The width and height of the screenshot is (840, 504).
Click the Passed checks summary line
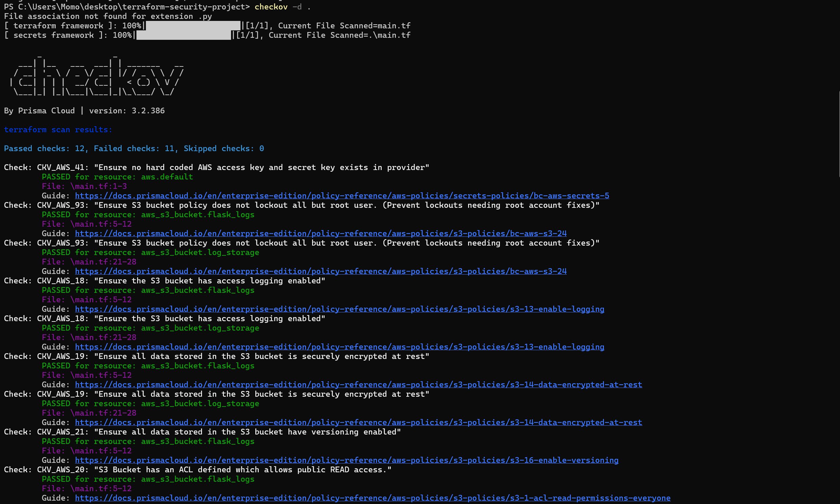click(134, 149)
